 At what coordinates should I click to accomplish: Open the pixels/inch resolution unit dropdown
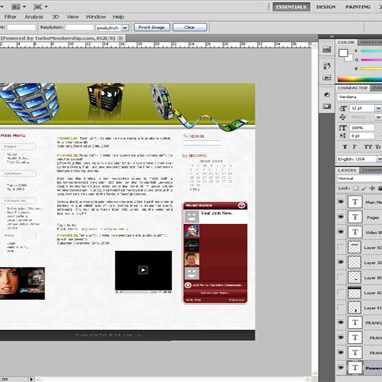click(x=125, y=28)
